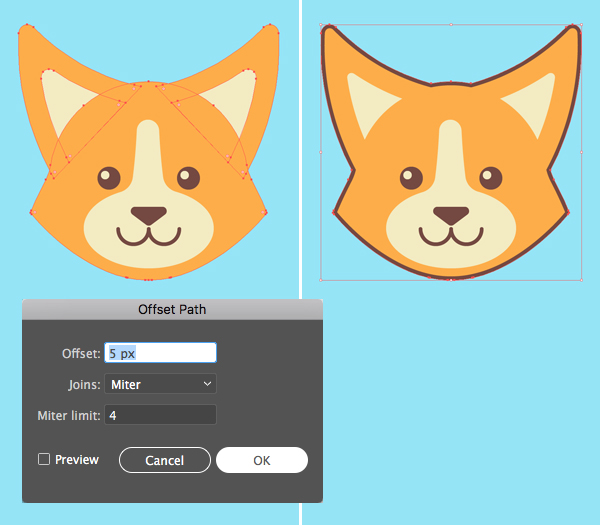
Task: Click the outlined cat's smiling mouth
Action: coord(451,237)
